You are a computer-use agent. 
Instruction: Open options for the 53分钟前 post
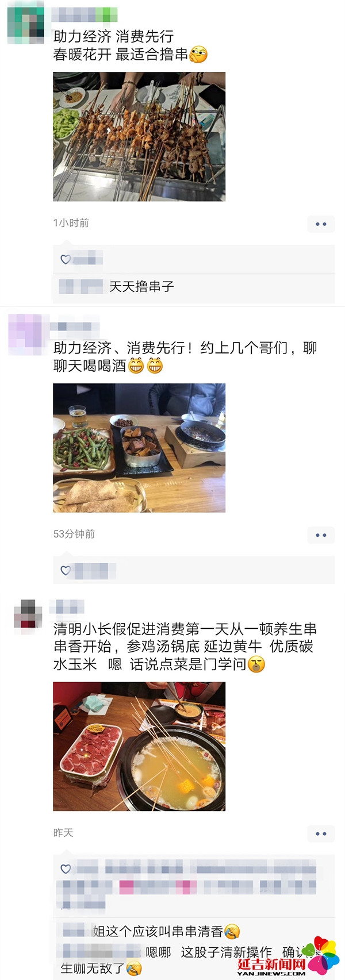coord(321,535)
